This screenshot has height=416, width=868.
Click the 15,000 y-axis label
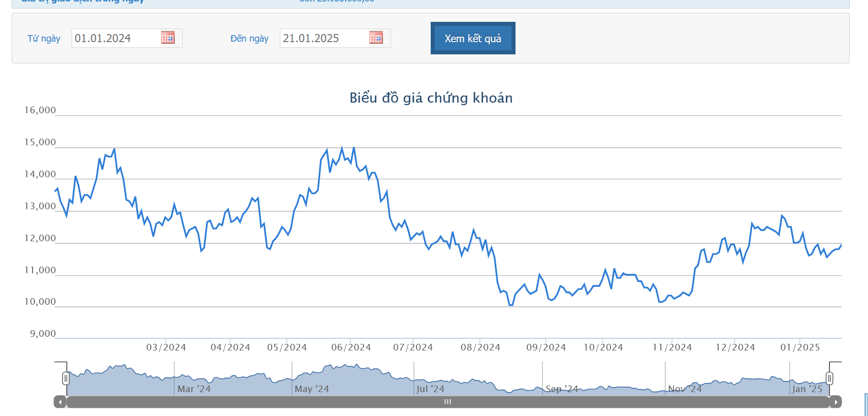coord(40,142)
